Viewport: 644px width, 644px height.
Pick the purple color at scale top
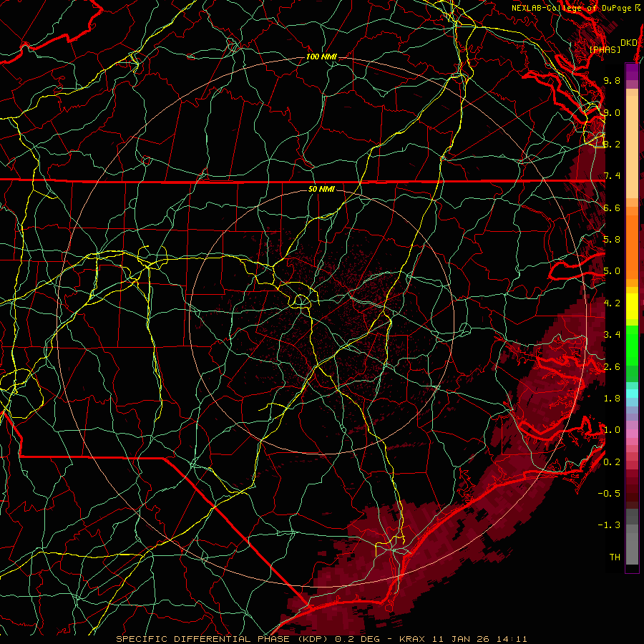tap(632, 72)
